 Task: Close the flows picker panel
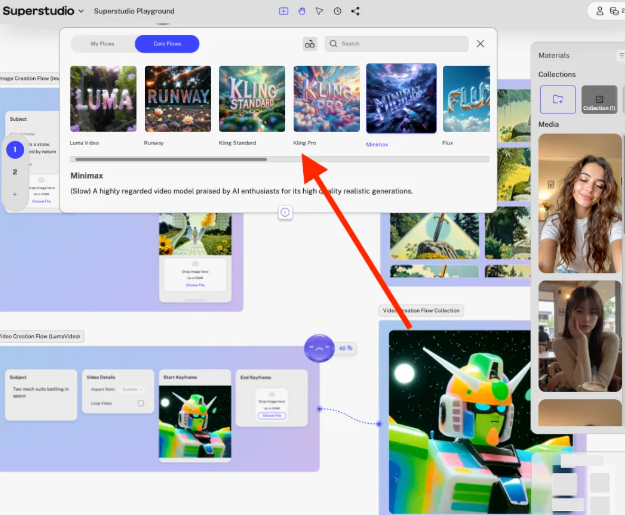pos(480,44)
